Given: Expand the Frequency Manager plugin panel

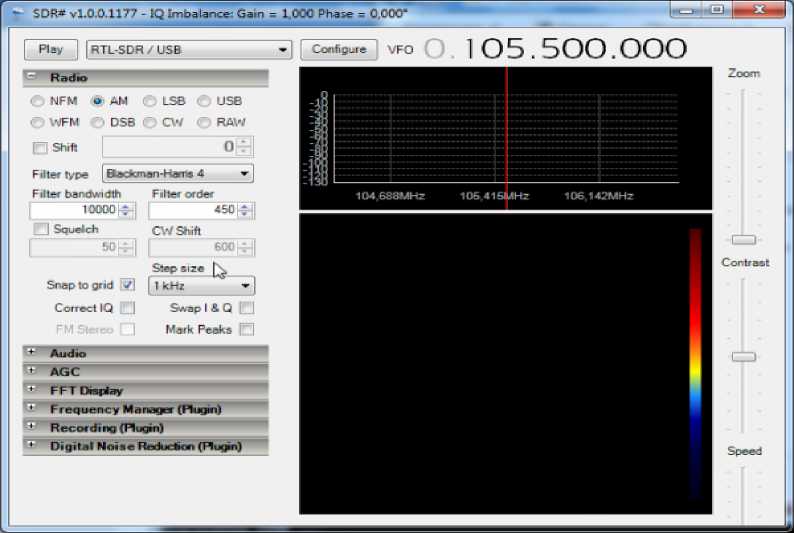Looking at the screenshot, I should 32,409.
